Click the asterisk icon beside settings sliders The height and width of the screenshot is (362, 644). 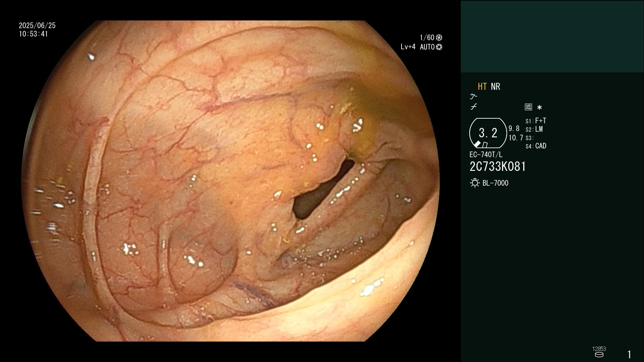tap(539, 107)
